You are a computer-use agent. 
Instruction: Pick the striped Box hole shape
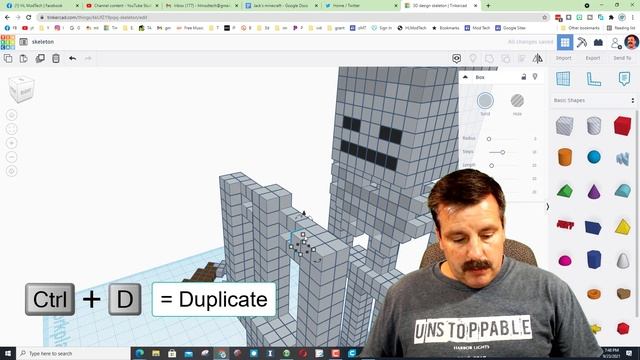point(564,125)
